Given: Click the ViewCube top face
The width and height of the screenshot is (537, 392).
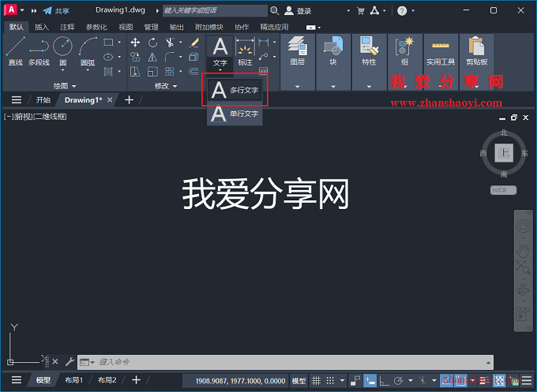Looking at the screenshot, I should pos(504,153).
